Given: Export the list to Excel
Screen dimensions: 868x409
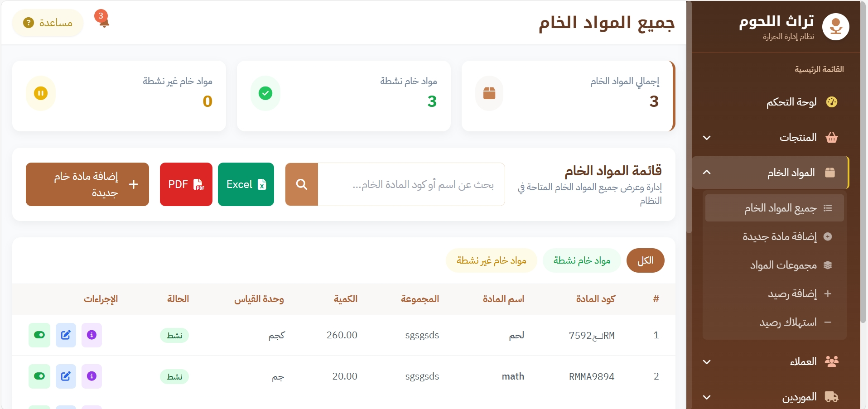Looking at the screenshot, I should (246, 184).
